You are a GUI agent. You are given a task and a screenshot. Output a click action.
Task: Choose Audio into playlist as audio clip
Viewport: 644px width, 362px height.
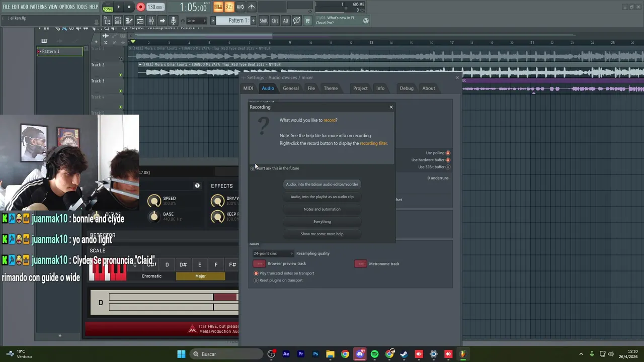tap(322, 197)
